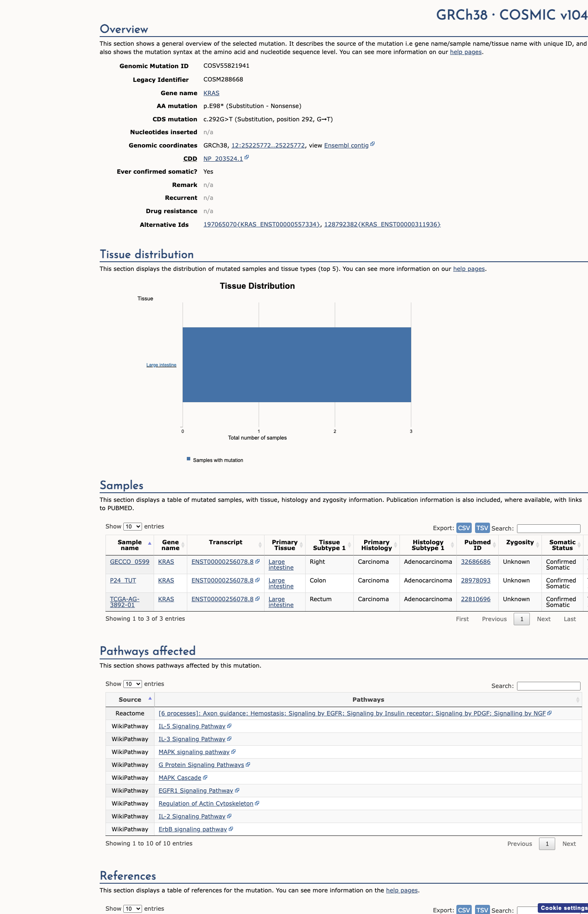The image size is (588, 914).
Task: Open IL-2 Signaling Pathway link
Action: [192, 816]
